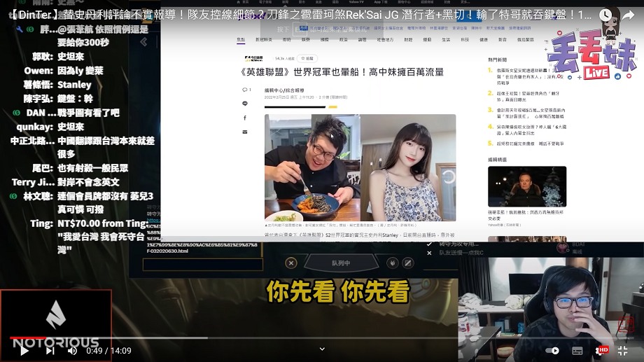Toggle the autoplay switch

(x=552, y=351)
